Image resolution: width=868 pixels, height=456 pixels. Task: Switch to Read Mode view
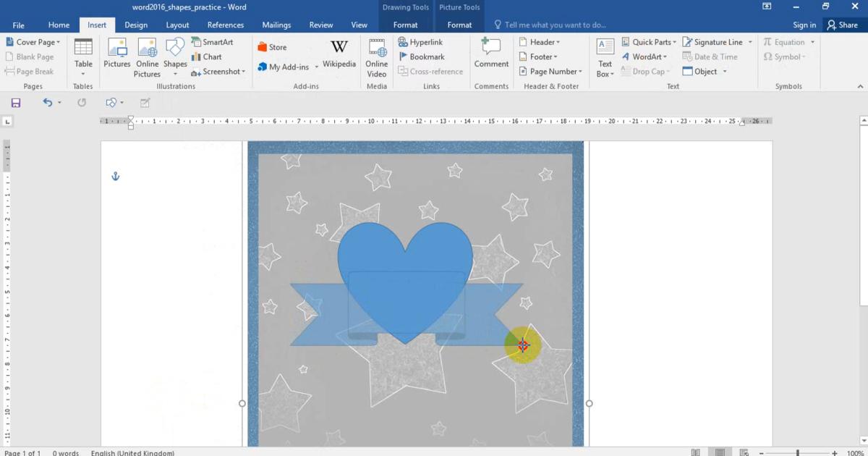point(695,452)
